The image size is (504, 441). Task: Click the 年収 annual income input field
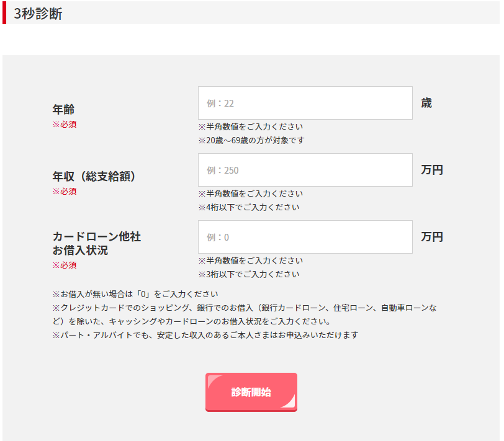(x=305, y=170)
